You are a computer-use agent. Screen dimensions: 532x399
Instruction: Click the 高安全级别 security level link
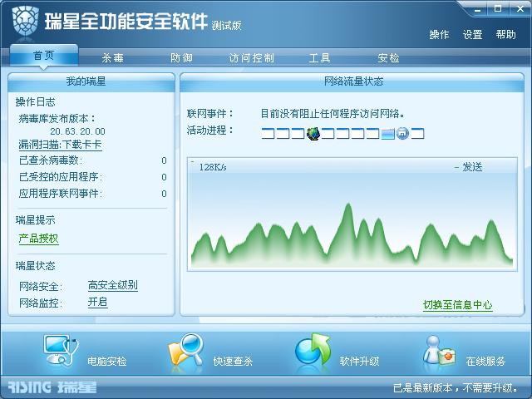113,285
